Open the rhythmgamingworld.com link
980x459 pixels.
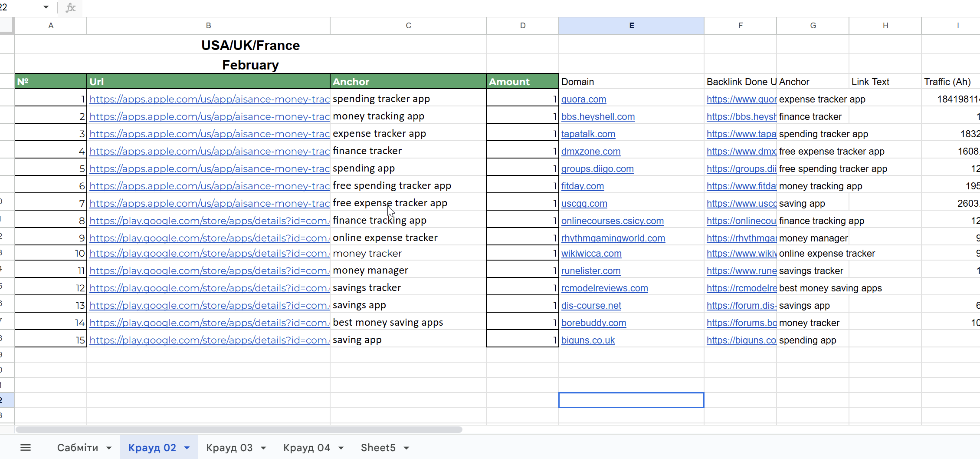pos(613,238)
